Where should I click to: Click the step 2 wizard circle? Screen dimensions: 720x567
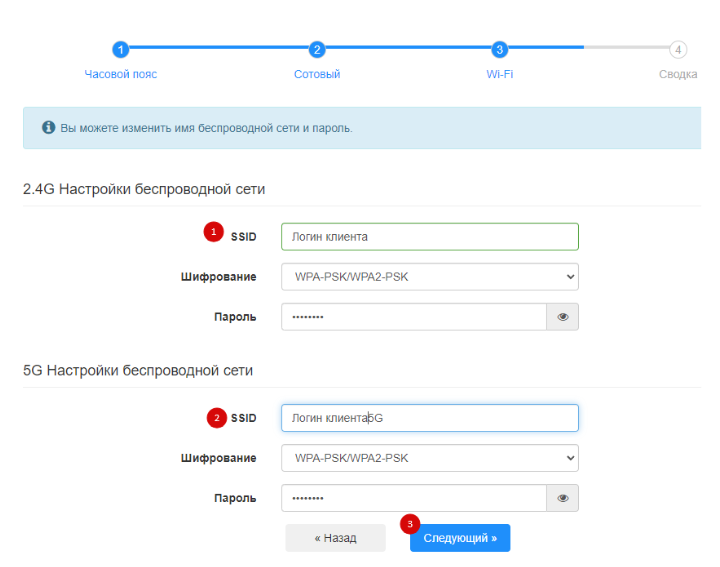[x=317, y=49]
